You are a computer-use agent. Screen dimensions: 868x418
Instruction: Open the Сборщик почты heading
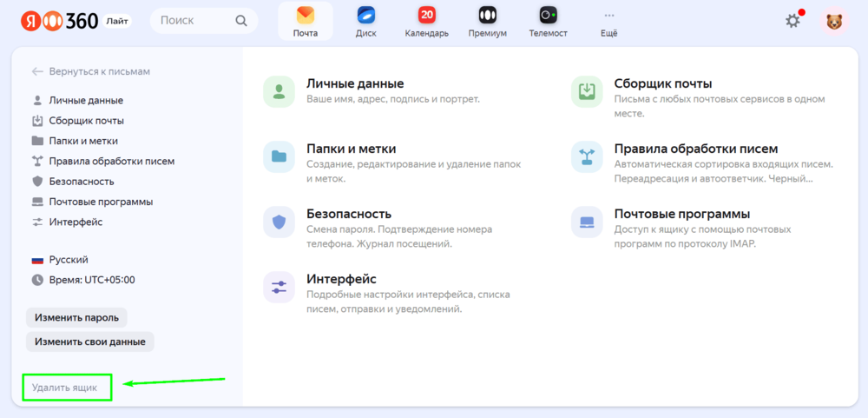[x=663, y=83]
